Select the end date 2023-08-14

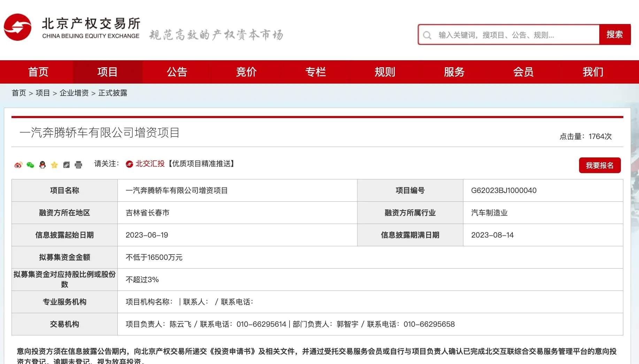[x=492, y=235]
